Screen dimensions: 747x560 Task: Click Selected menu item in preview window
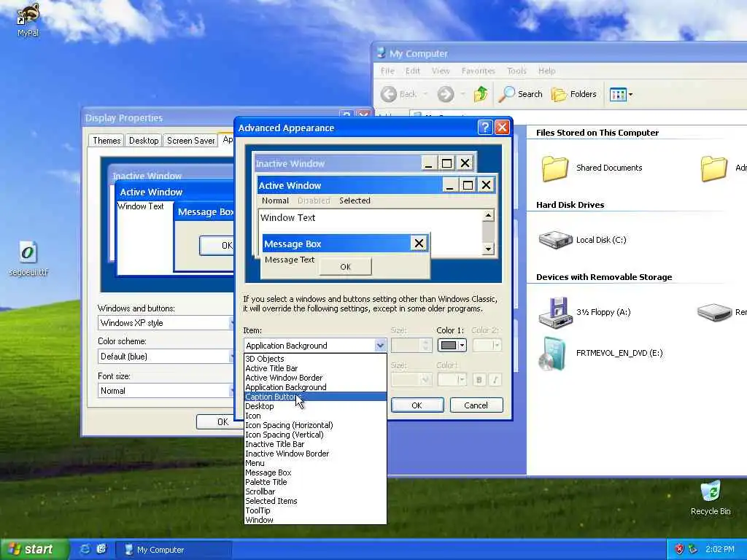click(355, 201)
